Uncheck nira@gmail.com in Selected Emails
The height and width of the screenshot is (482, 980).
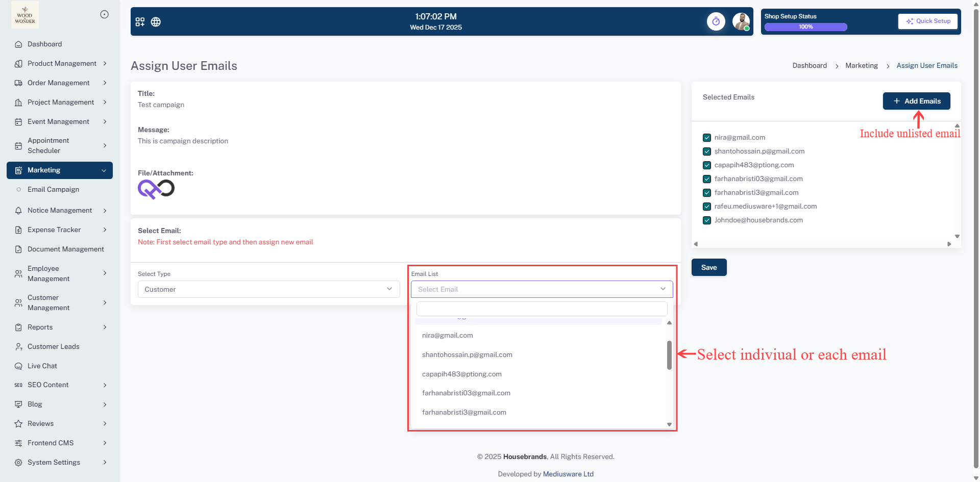pos(707,138)
